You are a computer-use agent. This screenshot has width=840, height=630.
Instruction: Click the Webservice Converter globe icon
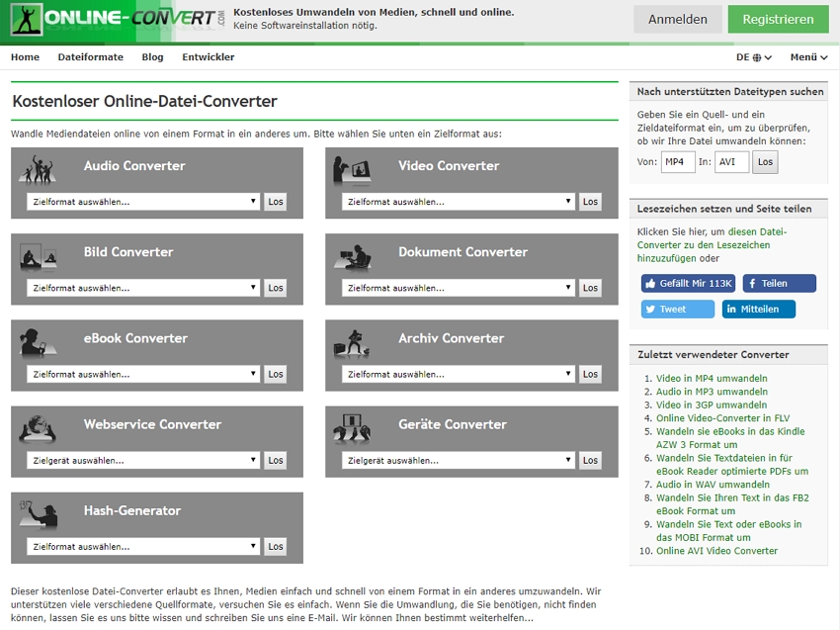tap(39, 428)
